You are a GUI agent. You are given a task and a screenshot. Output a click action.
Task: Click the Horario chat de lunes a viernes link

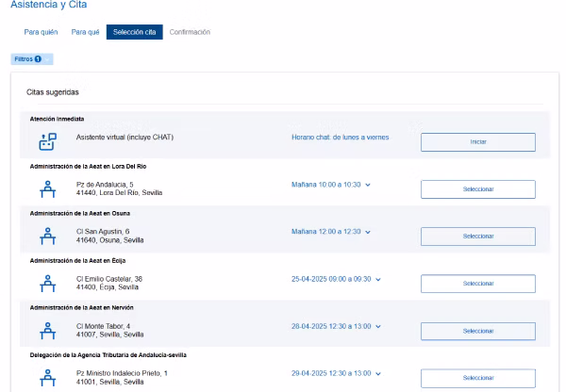click(340, 138)
